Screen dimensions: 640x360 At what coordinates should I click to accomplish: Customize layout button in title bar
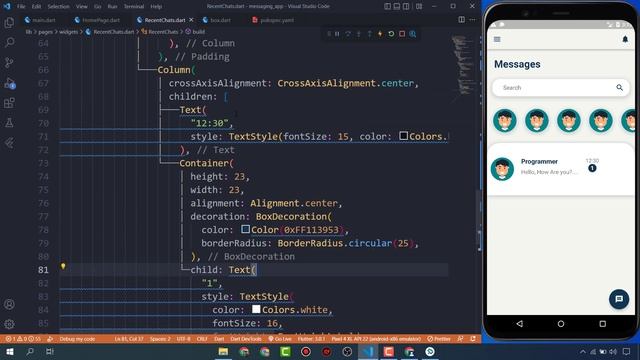pos(419,6)
